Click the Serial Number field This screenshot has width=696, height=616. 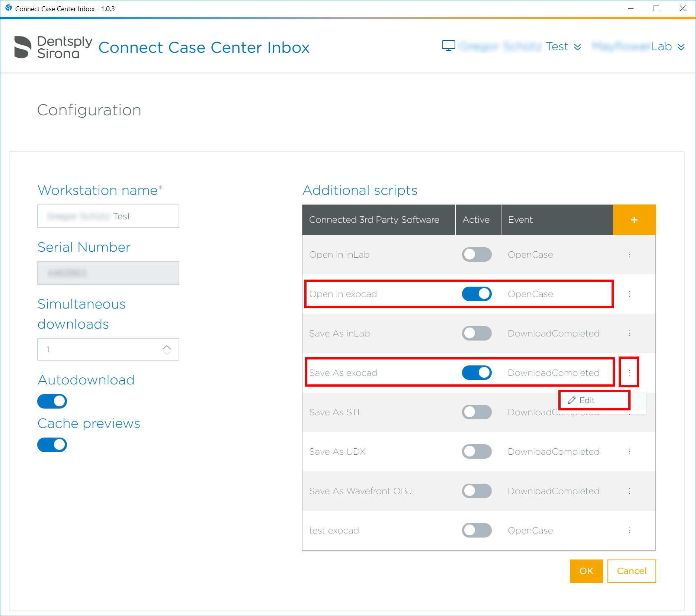pyautogui.click(x=108, y=273)
